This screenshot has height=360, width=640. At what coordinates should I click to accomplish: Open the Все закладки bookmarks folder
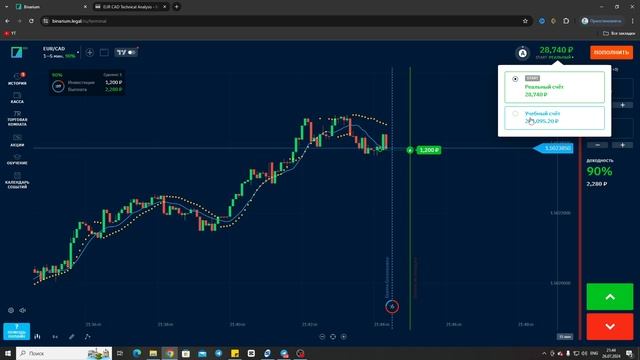click(619, 33)
